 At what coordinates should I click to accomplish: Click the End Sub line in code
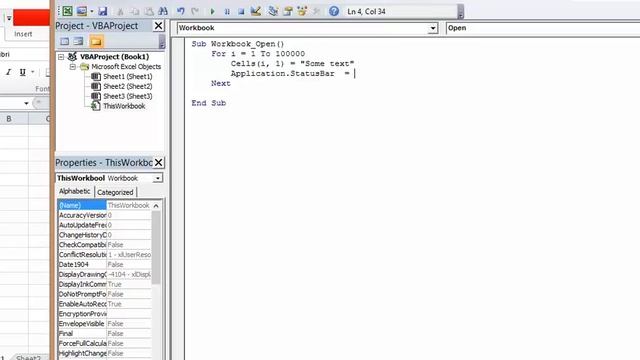[x=209, y=103]
